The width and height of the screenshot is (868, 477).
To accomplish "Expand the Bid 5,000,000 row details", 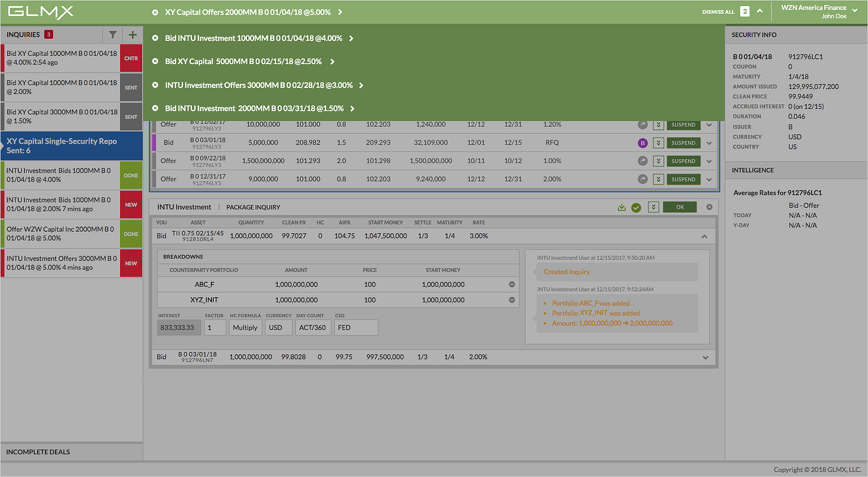I will 709,143.
